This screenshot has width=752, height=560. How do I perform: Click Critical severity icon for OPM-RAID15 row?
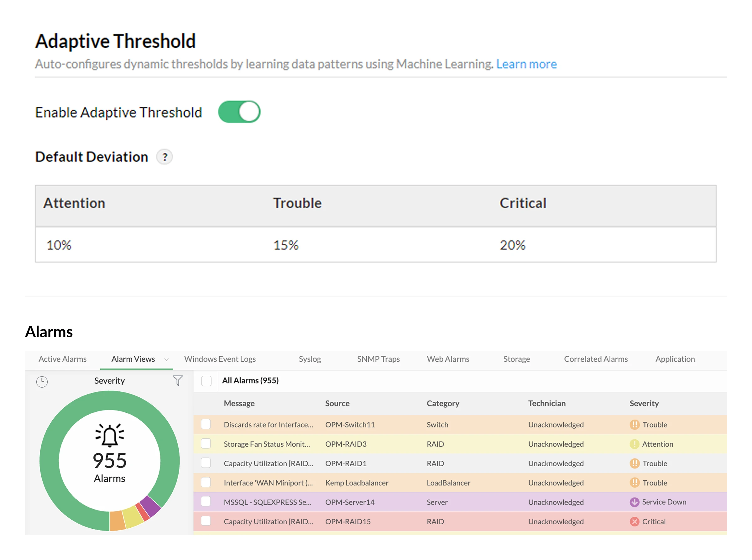pyautogui.click(x=634, y=522)
